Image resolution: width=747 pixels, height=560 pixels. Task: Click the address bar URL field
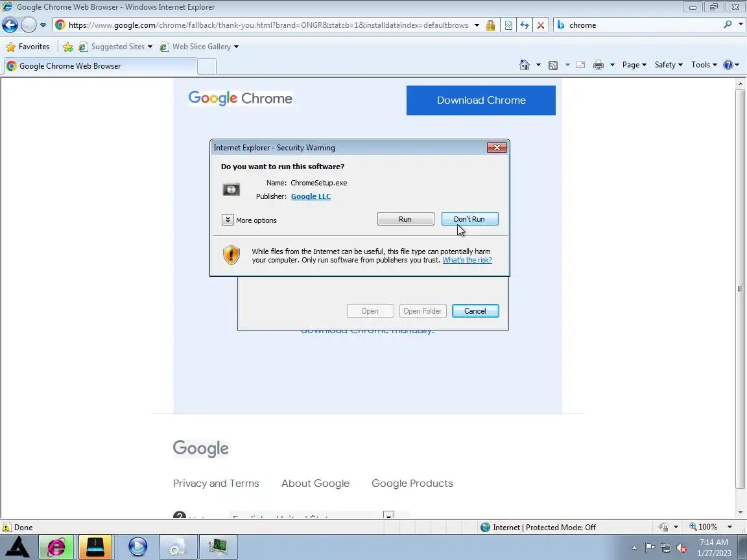(x=268, y=25)
